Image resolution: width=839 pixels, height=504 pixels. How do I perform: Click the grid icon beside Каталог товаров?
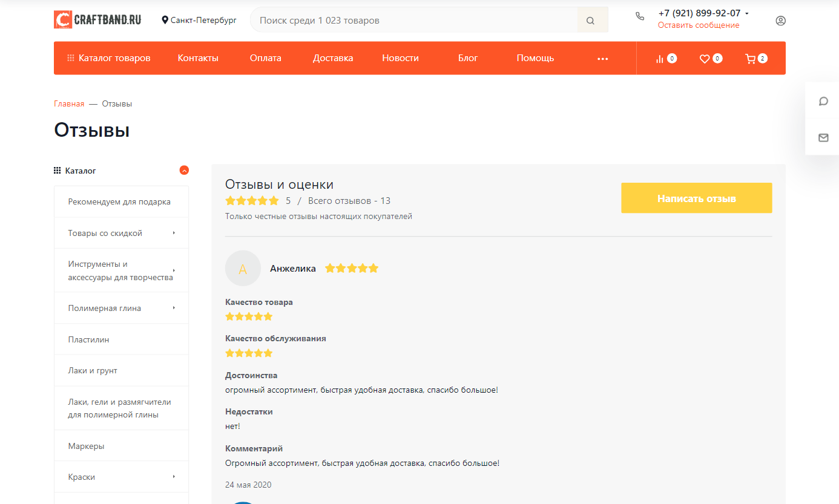click(71, 58)
